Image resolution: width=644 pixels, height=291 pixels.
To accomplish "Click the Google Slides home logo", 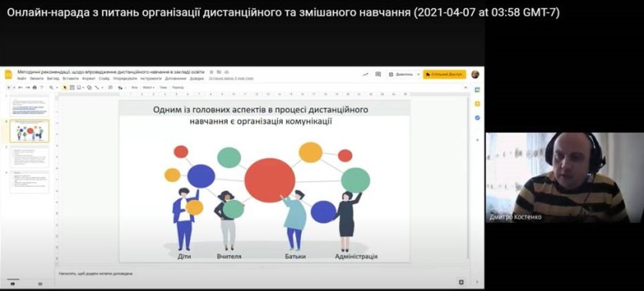I will 8,75.
